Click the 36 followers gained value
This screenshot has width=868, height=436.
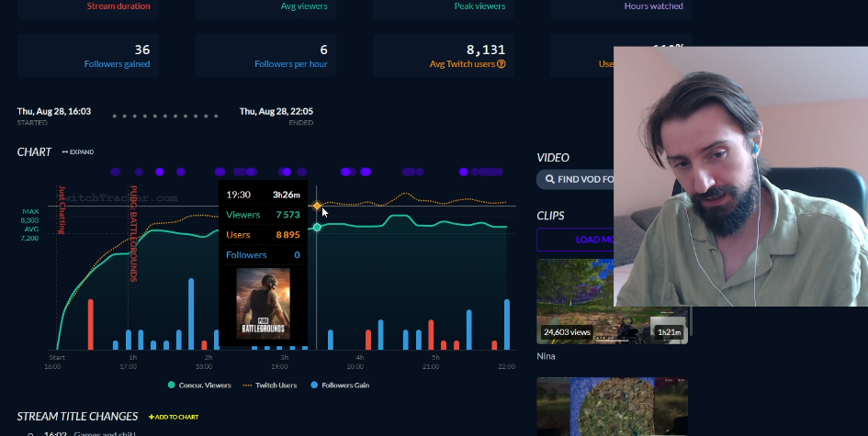pyautogui.click(x=142, y=50)
